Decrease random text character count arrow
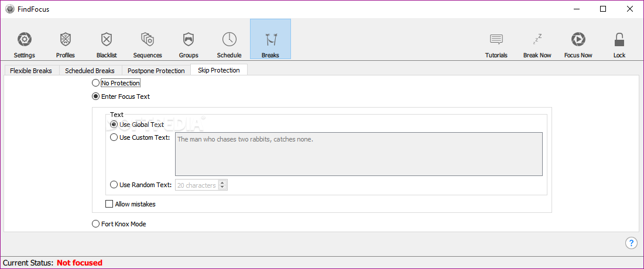 tap(222, 188)
